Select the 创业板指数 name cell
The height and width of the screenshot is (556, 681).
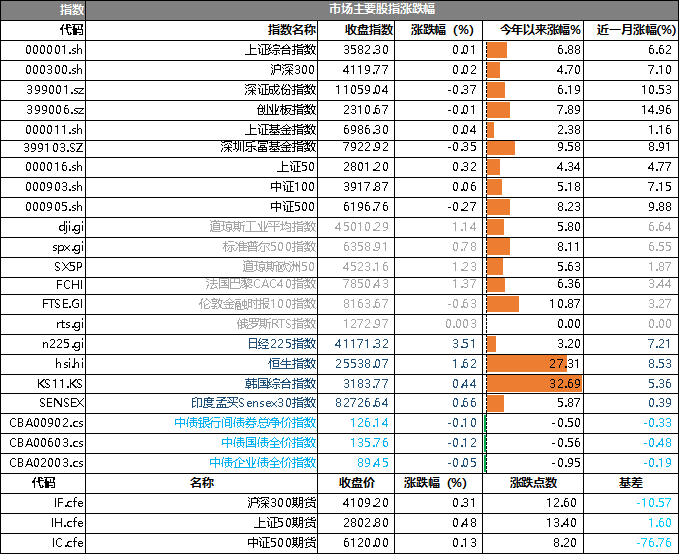point(202,110)
